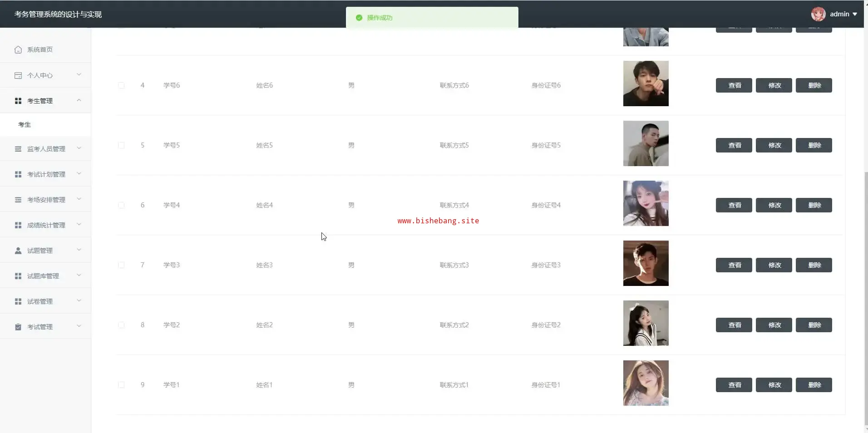
Task: Click the 联系方式1 cell
Action: coord(454,385)
